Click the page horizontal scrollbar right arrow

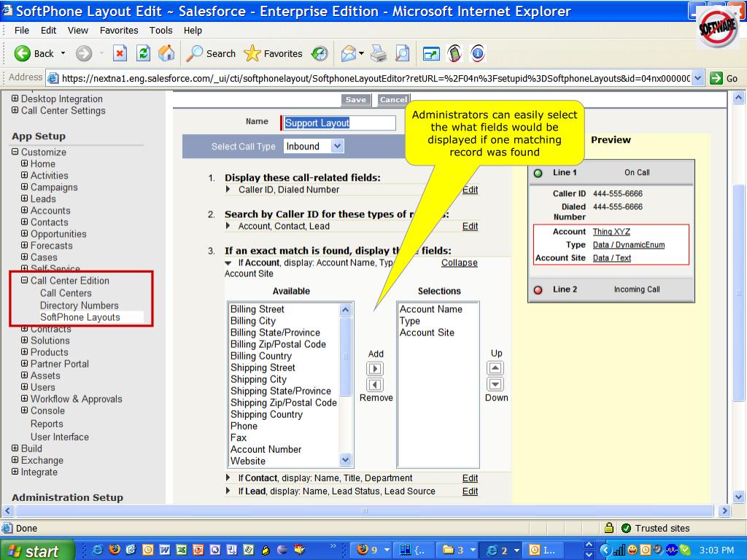(724, 511)
